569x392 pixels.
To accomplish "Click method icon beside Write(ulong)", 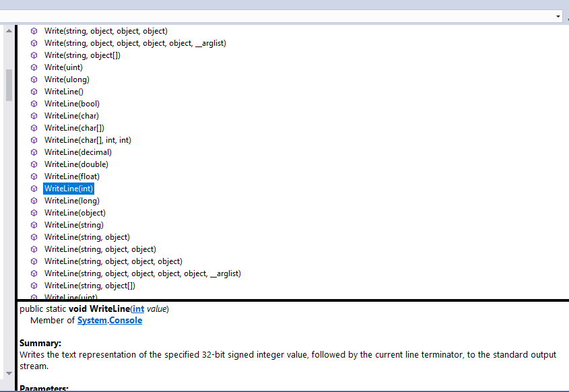I will coord(34,79).
